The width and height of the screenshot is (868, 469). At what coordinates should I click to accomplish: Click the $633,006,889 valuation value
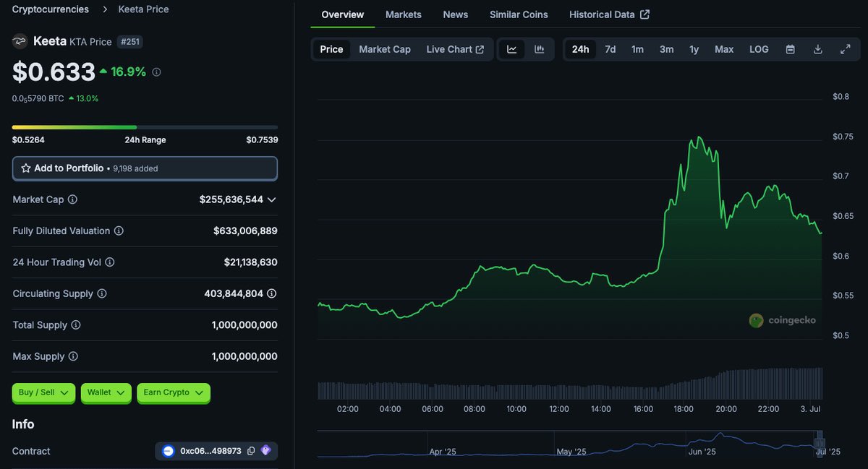[245, 231]
